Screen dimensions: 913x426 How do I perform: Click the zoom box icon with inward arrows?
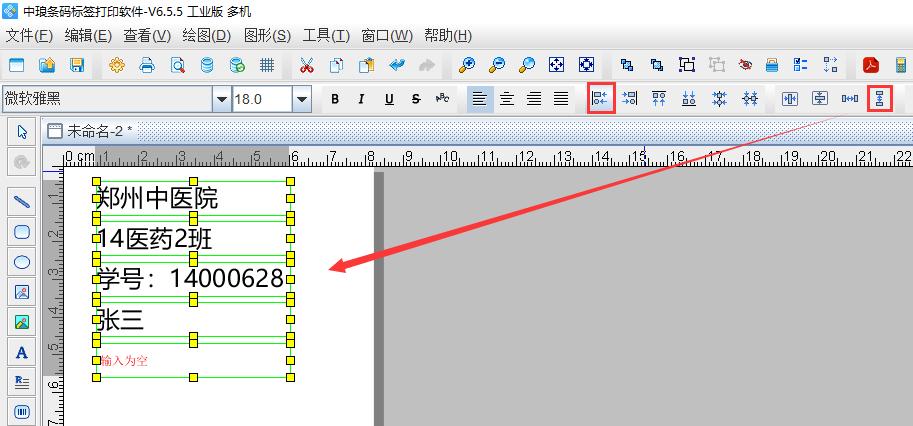[586, 65]
